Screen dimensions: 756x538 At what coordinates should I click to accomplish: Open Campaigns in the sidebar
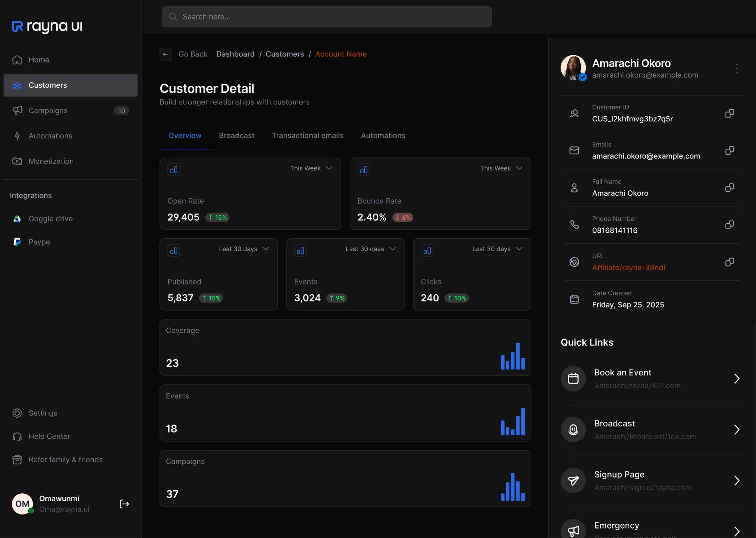(x=48, y=110)
